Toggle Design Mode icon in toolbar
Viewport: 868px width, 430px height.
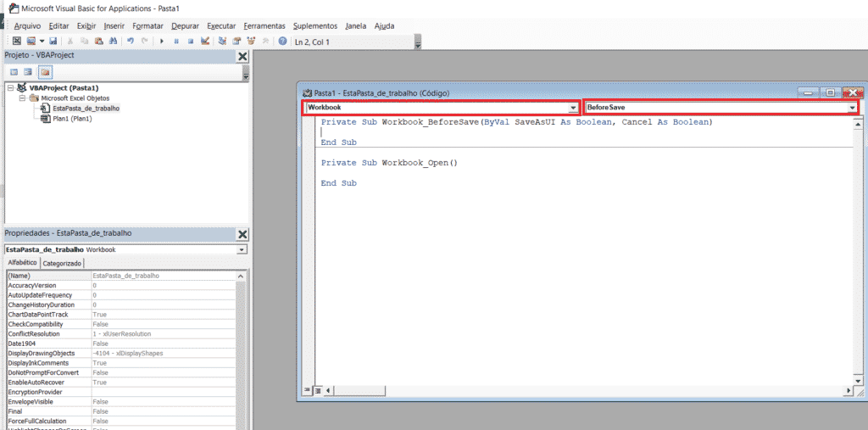[x=205, y=41]
